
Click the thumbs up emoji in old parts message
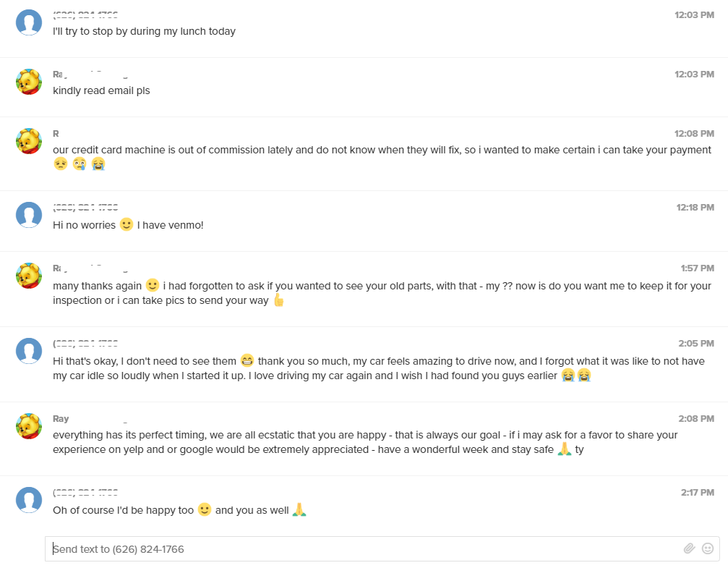point(278,300)
